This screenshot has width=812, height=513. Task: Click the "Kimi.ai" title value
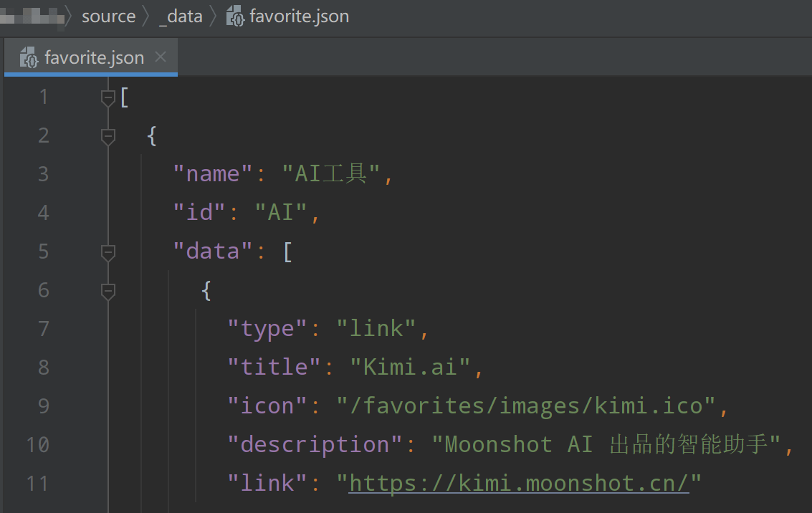(x=411, y=368)
